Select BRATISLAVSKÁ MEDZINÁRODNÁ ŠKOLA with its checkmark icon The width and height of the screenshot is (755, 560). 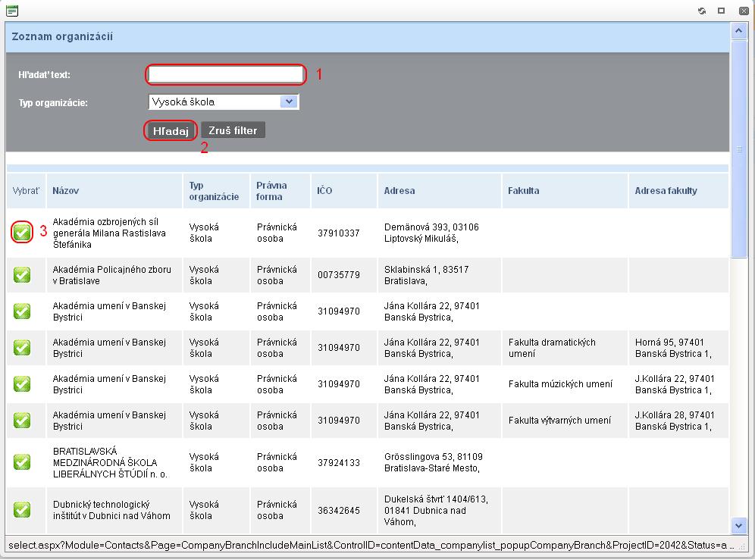click(x=22, y=462)
